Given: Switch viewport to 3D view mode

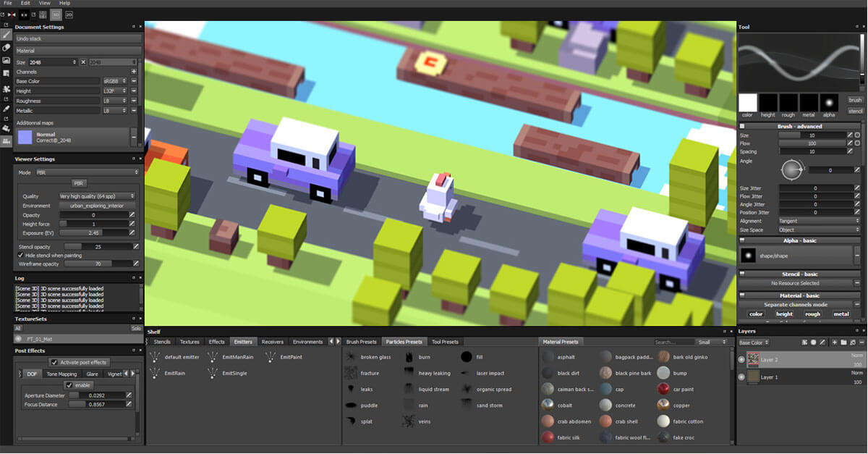Looking at the screenshot, I should [56, 14].
